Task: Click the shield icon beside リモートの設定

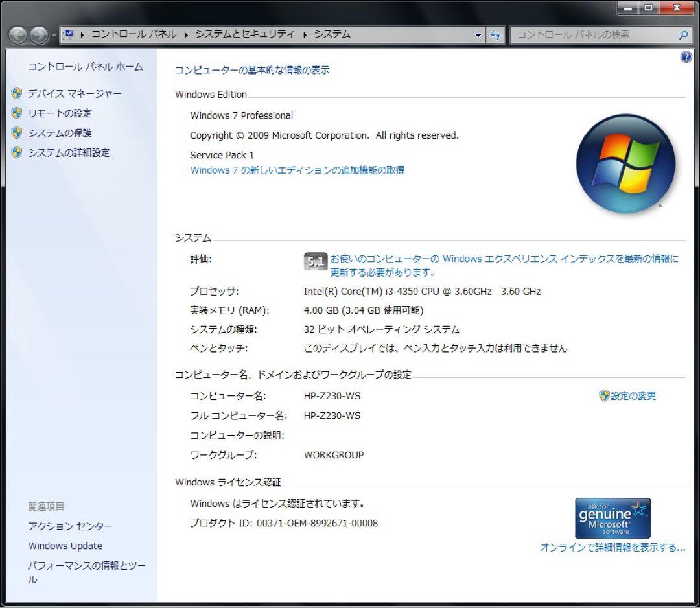Action: pos(16,113)
